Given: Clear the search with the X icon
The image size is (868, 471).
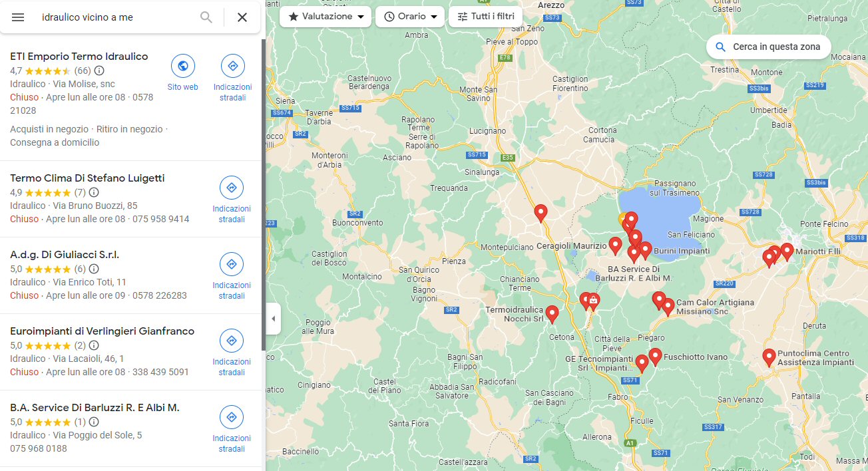Looking at the screenshot, I should tap(242, 17).
